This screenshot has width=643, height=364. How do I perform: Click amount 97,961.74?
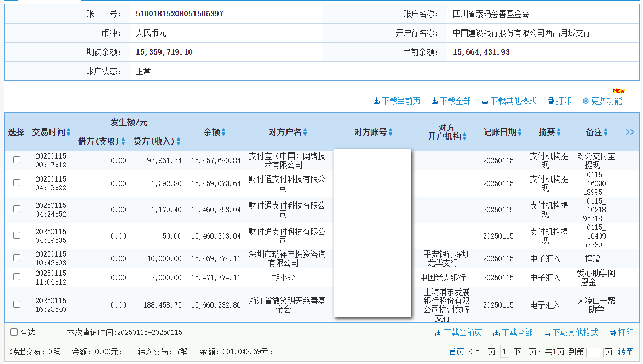point(164,160)
